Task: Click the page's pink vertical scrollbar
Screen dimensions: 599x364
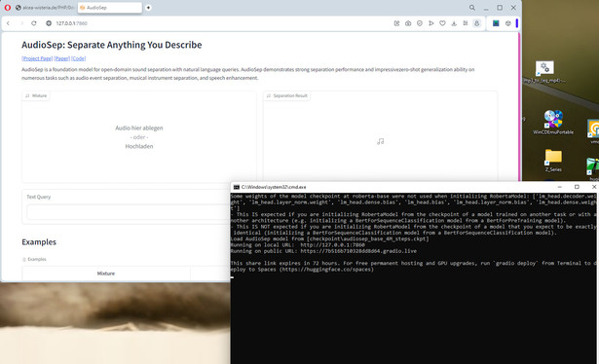Action: point(519,107)
